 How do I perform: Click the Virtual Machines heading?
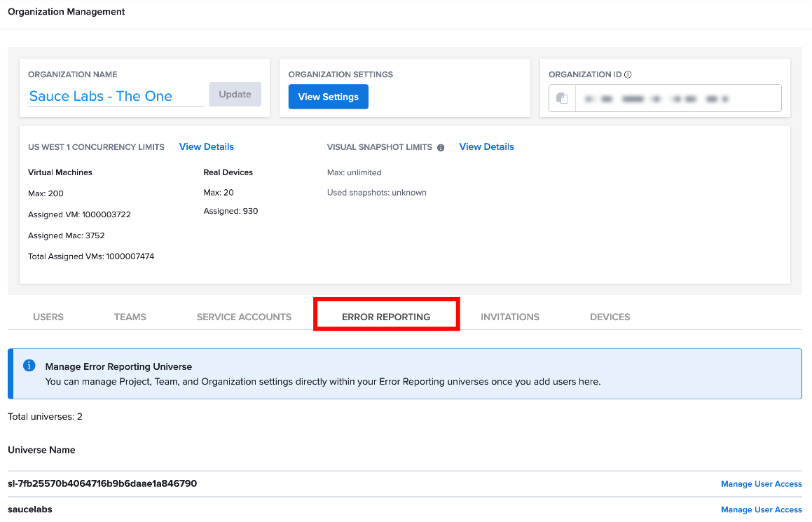(60, 172)
